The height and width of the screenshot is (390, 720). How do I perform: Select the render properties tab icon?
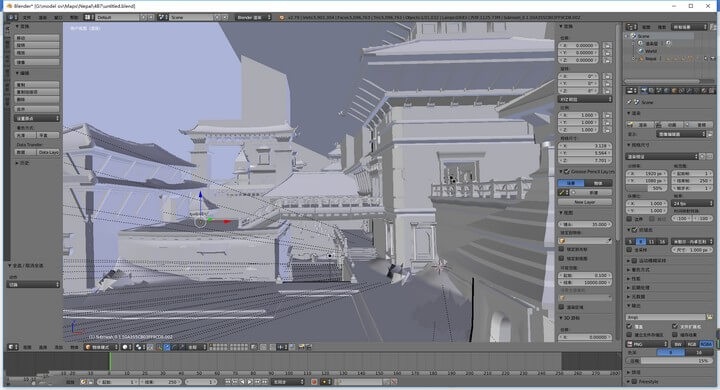643,91
